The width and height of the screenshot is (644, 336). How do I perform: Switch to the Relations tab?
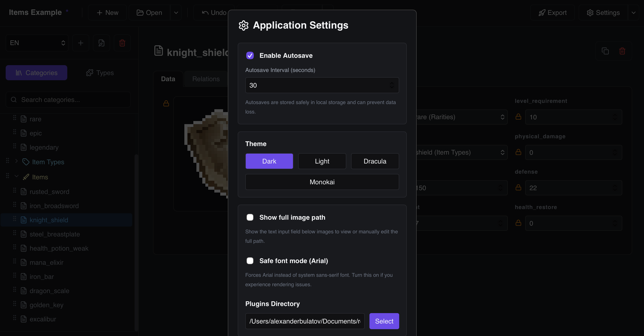coord(206,79)
